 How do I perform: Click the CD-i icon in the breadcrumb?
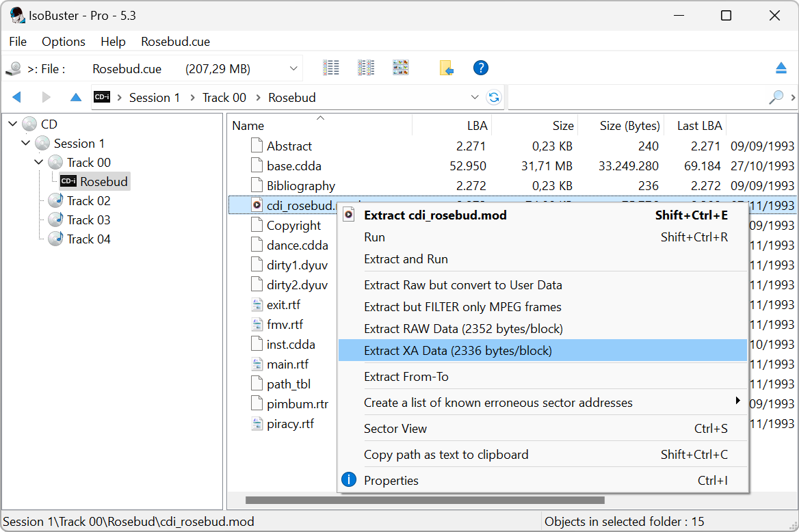pos(102,97)
